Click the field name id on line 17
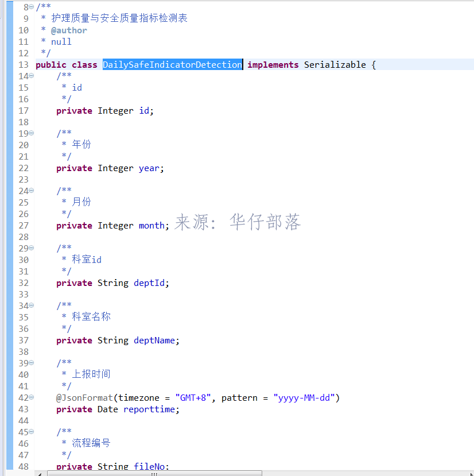This screenshot has width=474, height=476. (x=144, y=111)
